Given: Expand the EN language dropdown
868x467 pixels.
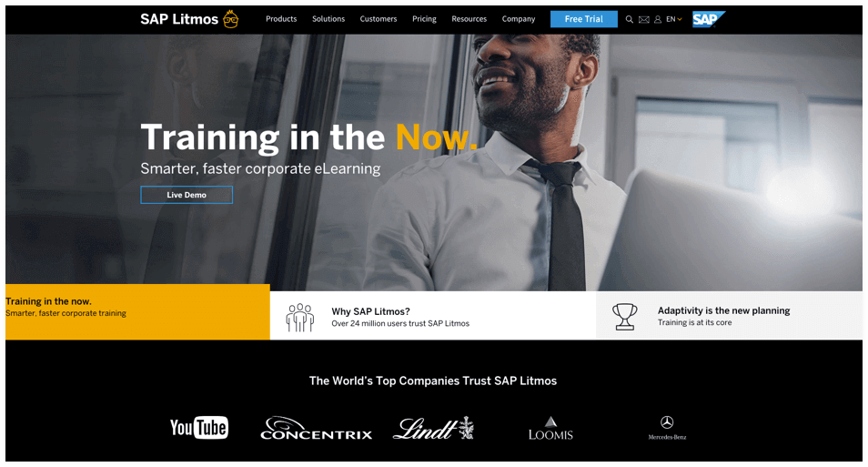Looking at the screenshot, I should pos(673,19).
